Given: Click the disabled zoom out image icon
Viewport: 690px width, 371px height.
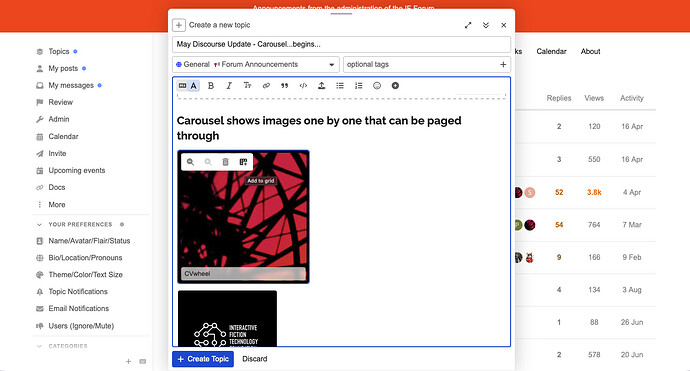Looking at the screenshot, I should tap(208, 162).
